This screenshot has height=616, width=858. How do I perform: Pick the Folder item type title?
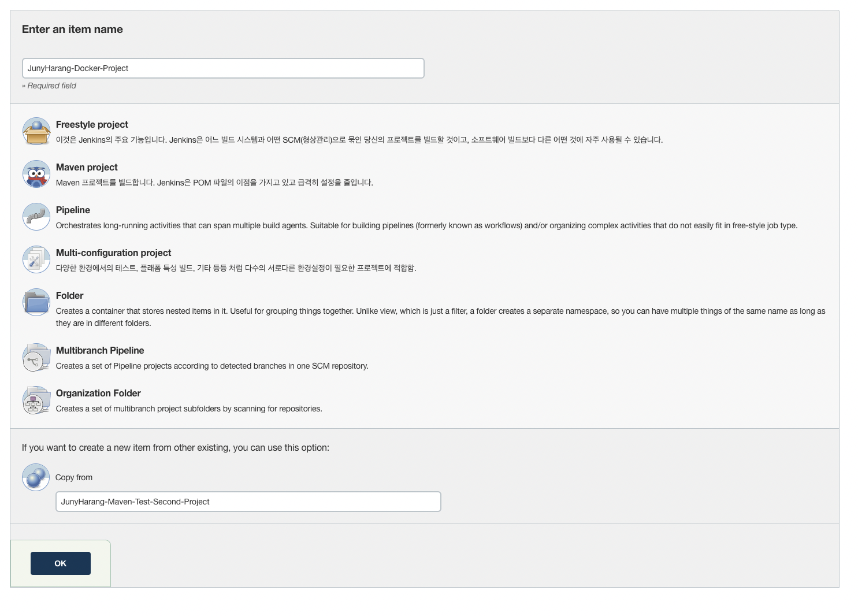pyautogui.click(x=69, y=295)
